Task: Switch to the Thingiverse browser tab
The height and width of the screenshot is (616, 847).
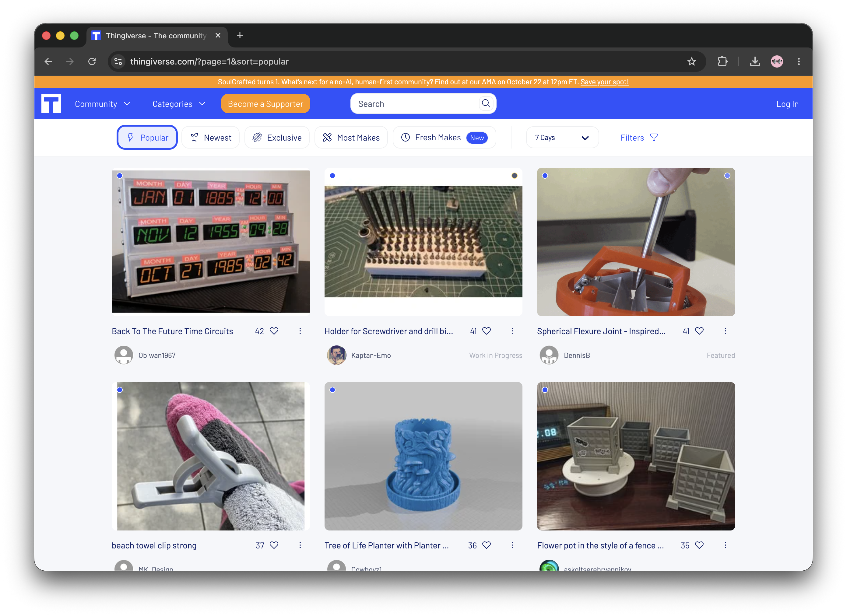Action: pos(157,36)
